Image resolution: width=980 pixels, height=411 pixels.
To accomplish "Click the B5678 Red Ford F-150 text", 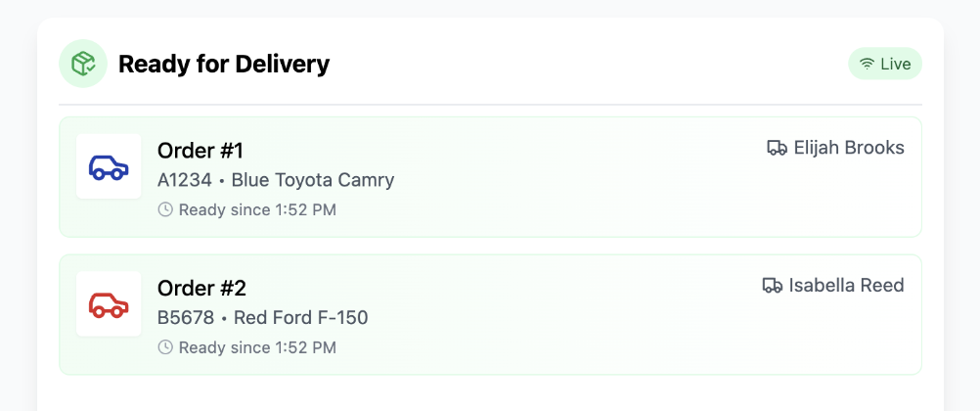I will (262, 318).
